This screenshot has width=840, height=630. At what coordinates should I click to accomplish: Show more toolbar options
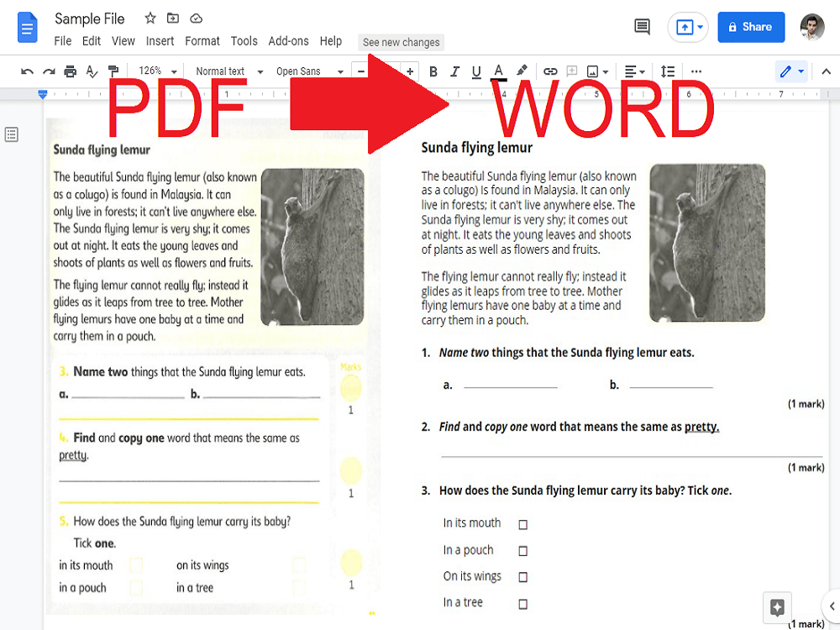[696, 71]
